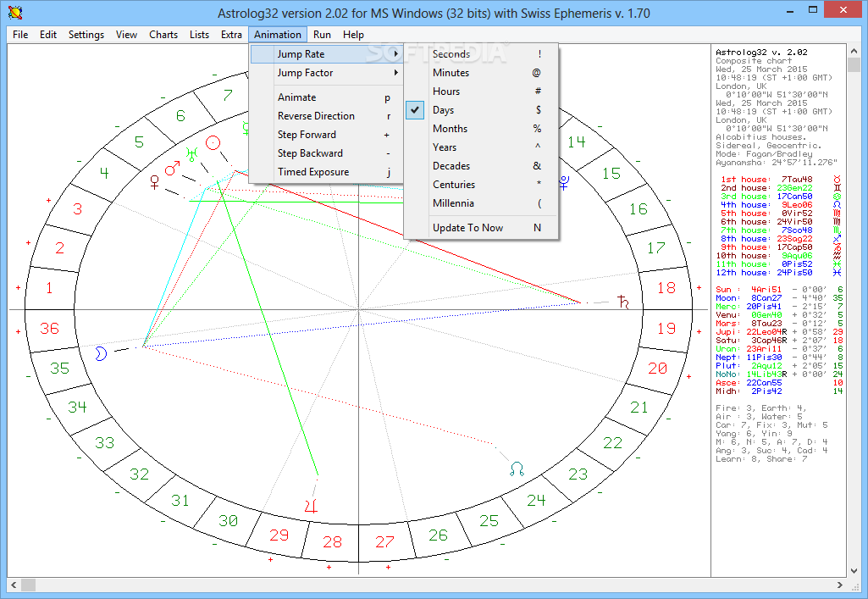Viewport: 868px width, 599px height.
Task: Click the 'Fire: 3, Earth: 4' summary line
Action: [x=761, y=408]
